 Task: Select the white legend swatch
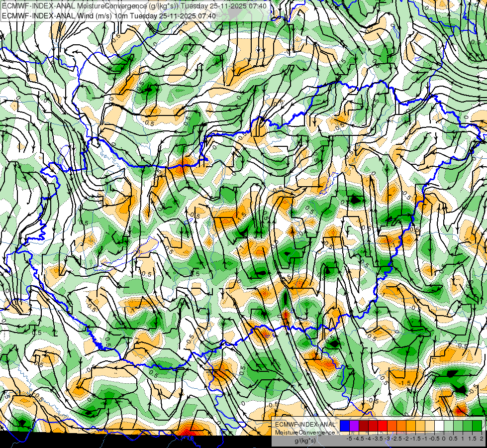click(439, 426)
